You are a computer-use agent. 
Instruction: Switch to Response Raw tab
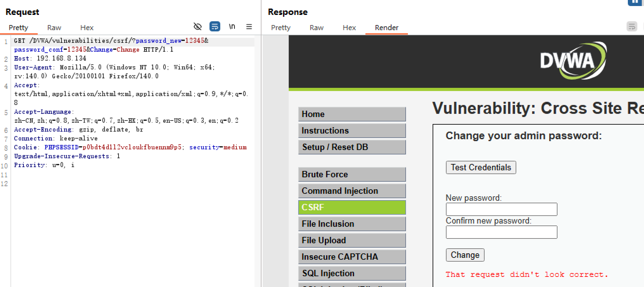(317, 28)
